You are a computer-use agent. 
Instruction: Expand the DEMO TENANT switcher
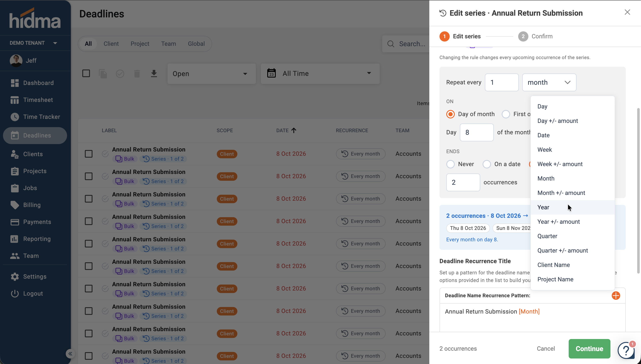tap(34, 43)
